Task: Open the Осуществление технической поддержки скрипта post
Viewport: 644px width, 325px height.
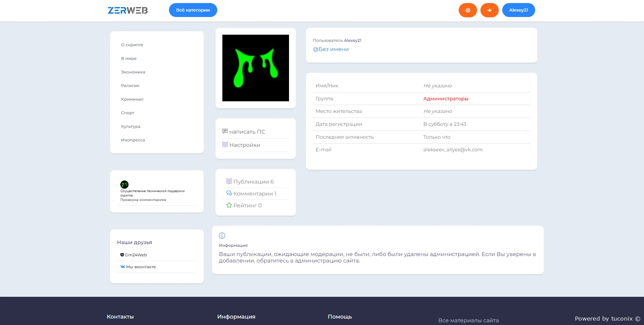Action: tap(152, 193)
